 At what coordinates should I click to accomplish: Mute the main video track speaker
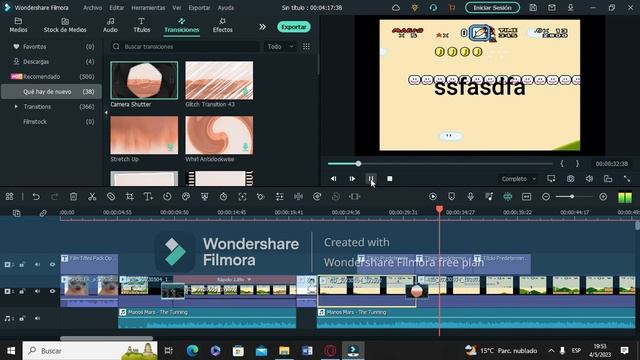37,291
